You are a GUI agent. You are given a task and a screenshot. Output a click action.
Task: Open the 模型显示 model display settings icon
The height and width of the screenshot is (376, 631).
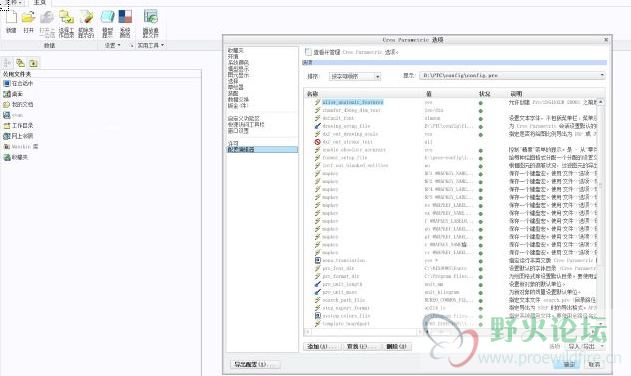107,18
